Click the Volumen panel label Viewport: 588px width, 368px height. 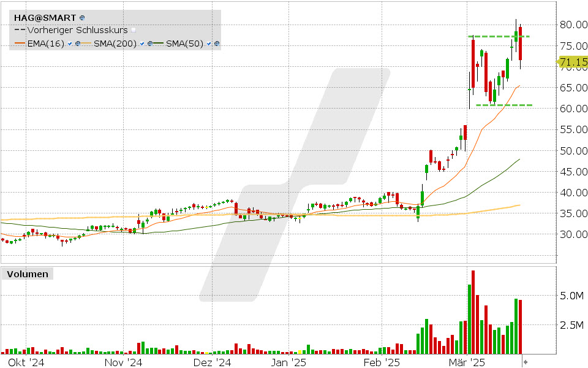click(28, 274)
